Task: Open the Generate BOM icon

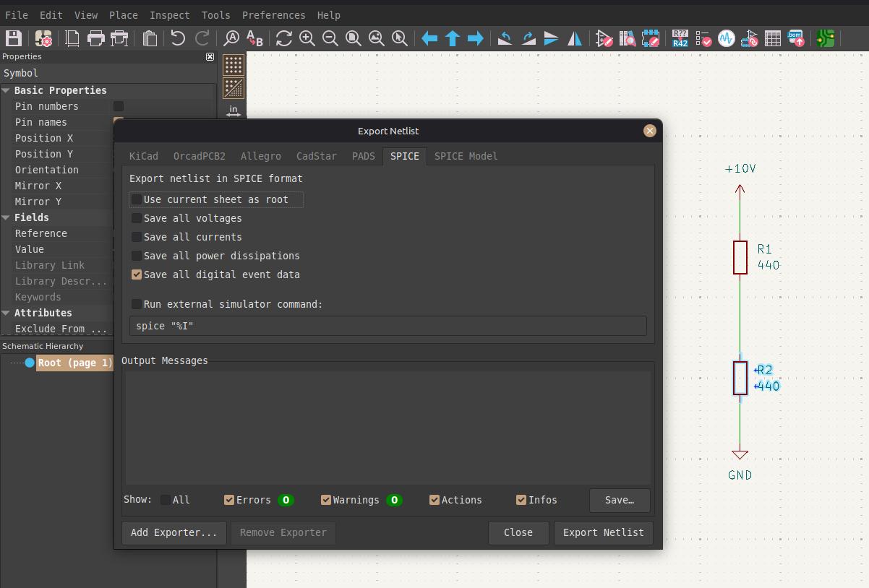Action: [795, 38]
